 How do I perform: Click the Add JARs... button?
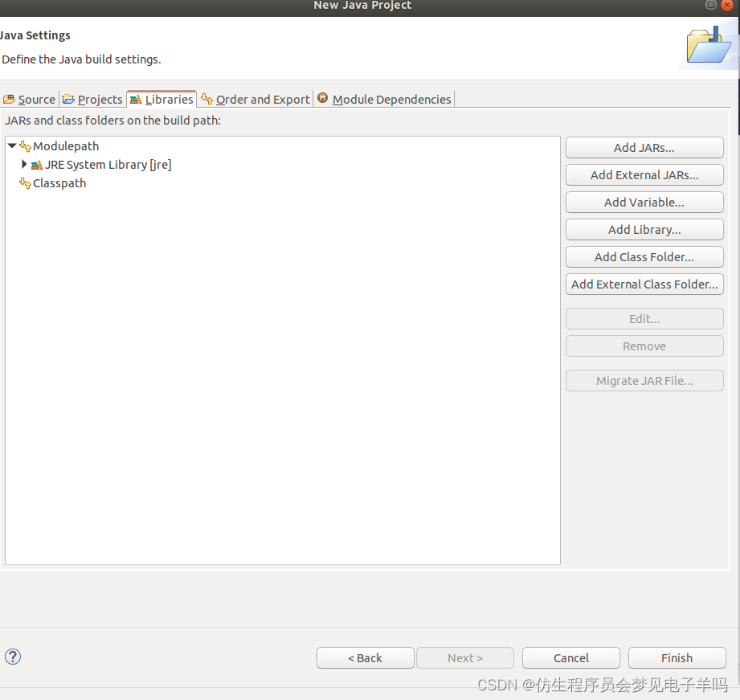(644, 148)
